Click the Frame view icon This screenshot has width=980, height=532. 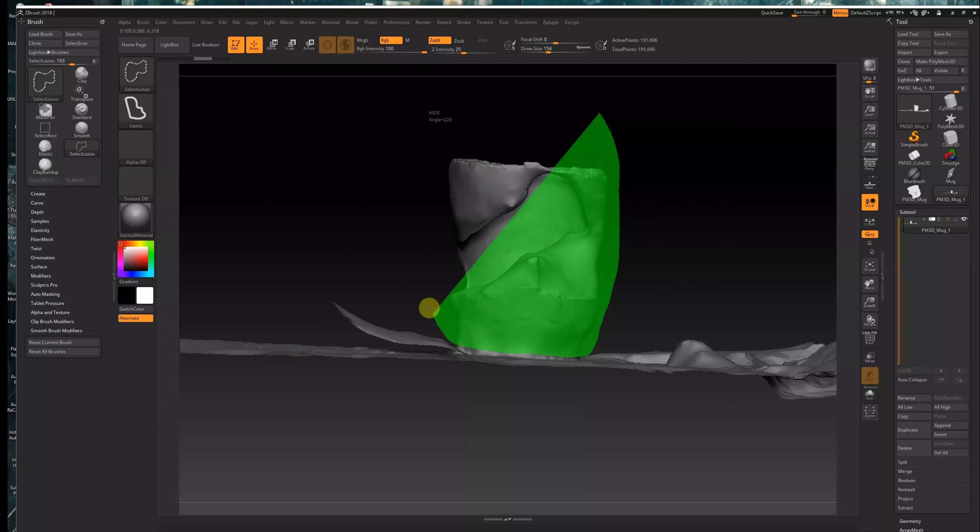[870, 266]
